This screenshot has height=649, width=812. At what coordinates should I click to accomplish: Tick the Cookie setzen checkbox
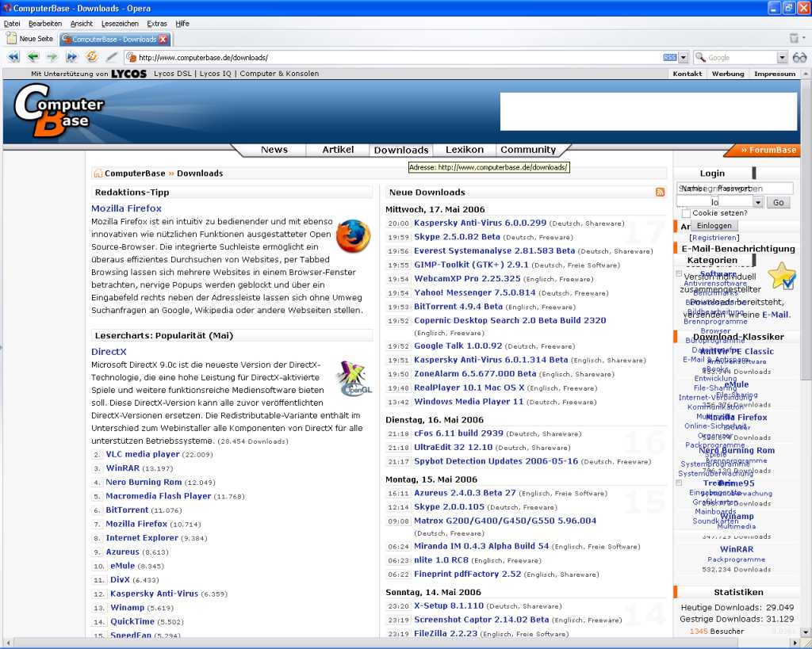tap(686, 213)
